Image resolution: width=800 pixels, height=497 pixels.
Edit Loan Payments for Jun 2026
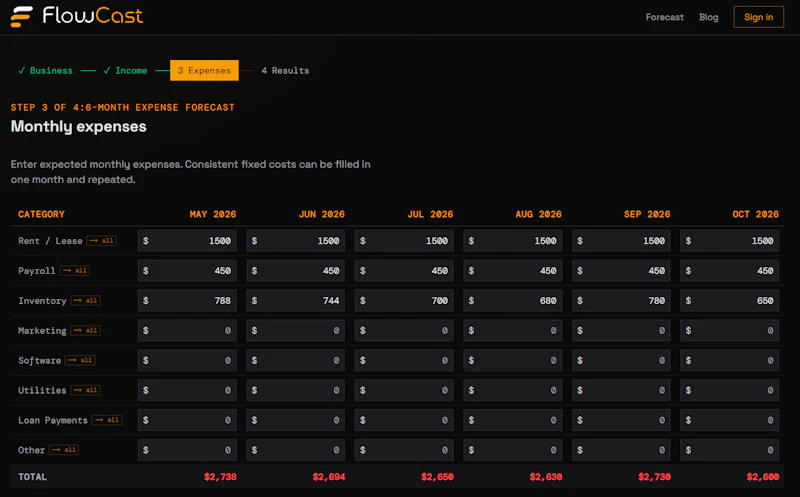click(295, 420)
